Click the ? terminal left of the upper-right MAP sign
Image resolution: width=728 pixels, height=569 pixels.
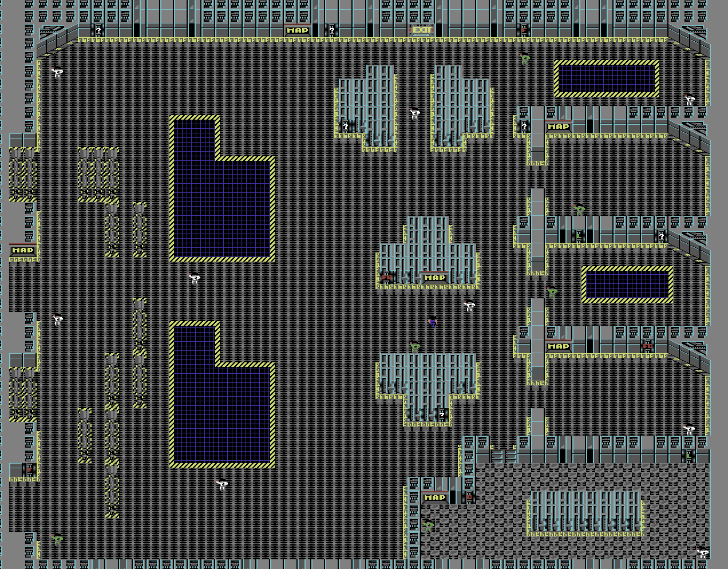pyautogui.click(x=524, y=126)
